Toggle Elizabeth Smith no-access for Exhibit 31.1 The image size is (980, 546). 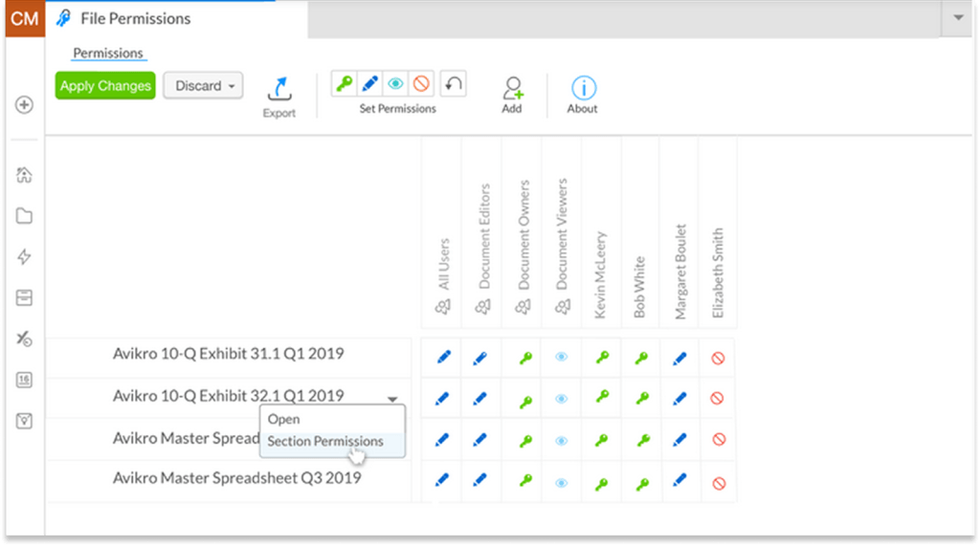click(718, 358)
